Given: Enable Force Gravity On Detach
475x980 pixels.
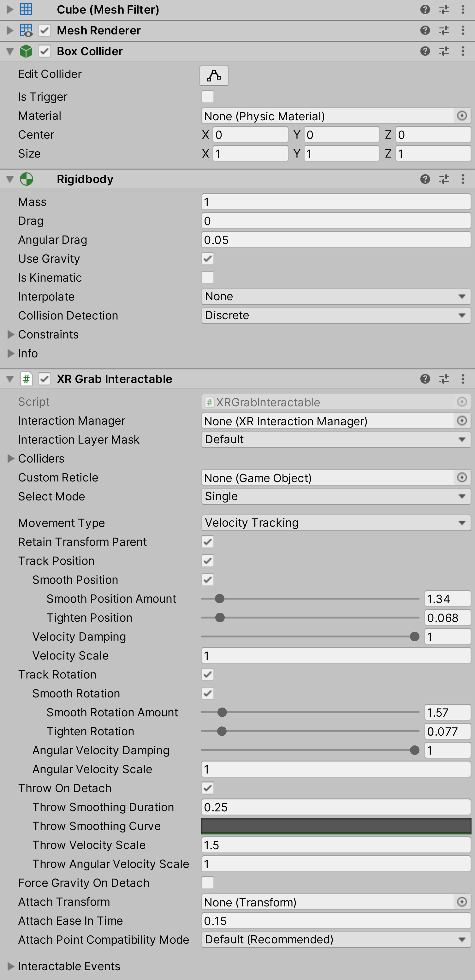Looking at the screenshot, I should pos(208,883).
